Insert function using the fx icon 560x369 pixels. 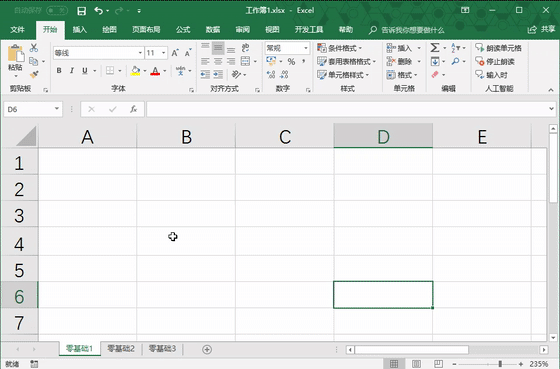tap(134, 109)
